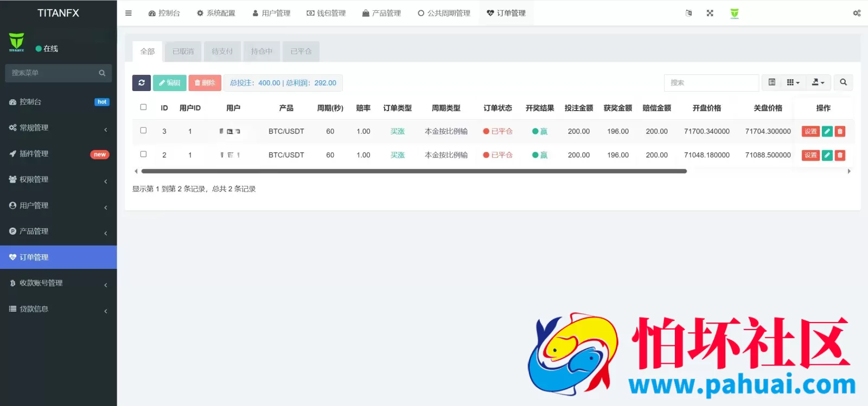Refresh the orders table
The height and width of the screenshot is (406, 868).
point(142,83)
